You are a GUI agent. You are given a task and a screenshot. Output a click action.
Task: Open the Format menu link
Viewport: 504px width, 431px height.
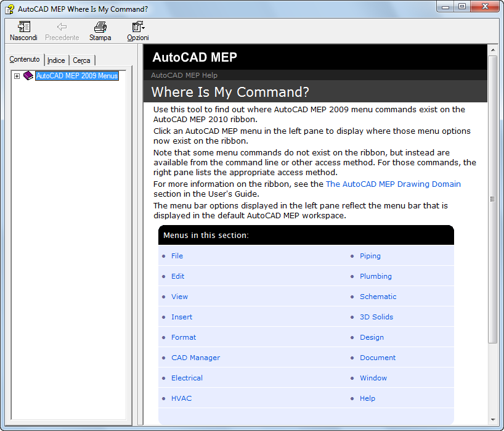coord(184,337)
